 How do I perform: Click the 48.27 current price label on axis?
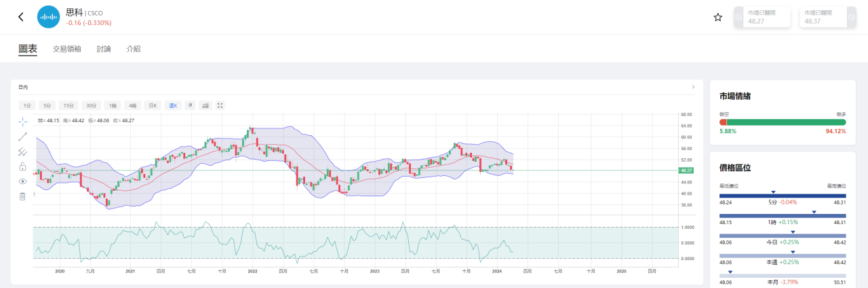click(686, 170)
